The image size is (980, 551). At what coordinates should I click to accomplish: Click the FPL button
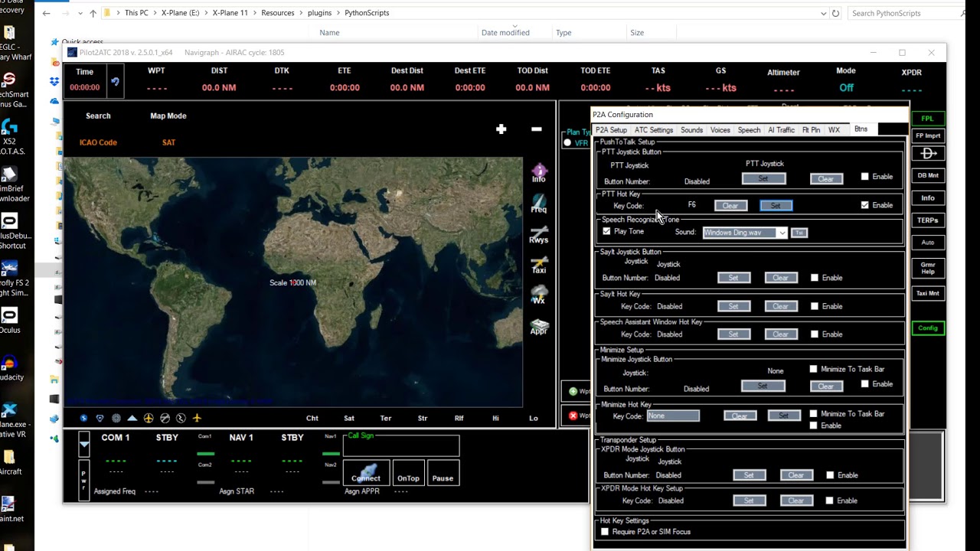928,119
